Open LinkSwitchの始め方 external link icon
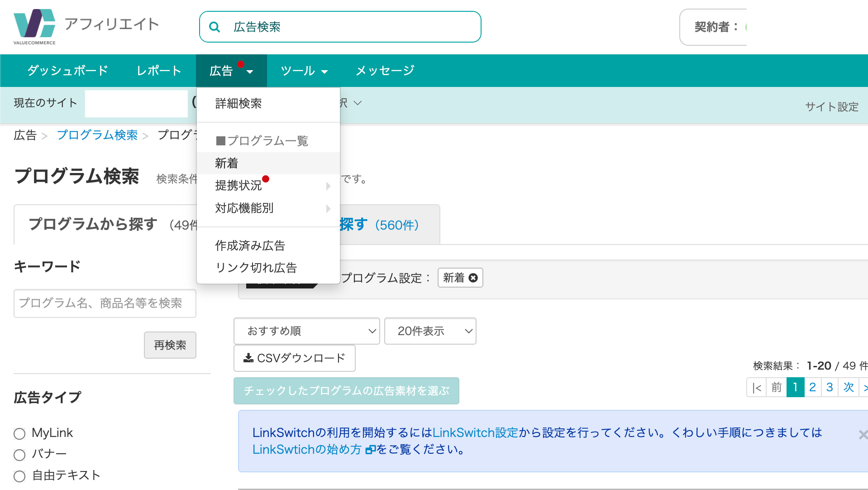The height and width of the screenshot is (490, 868). click(x=371, y=450)
